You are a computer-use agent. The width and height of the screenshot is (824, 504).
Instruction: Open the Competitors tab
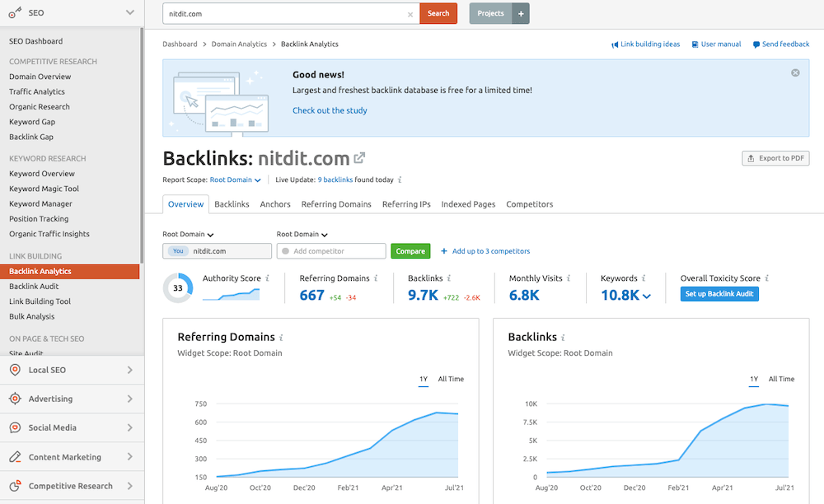[x=530, y=204]
